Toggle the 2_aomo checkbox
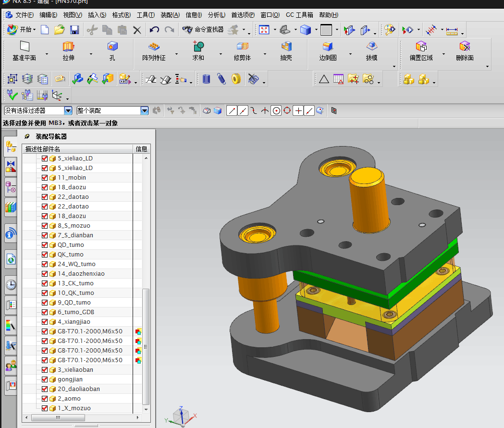 (45, 399)
